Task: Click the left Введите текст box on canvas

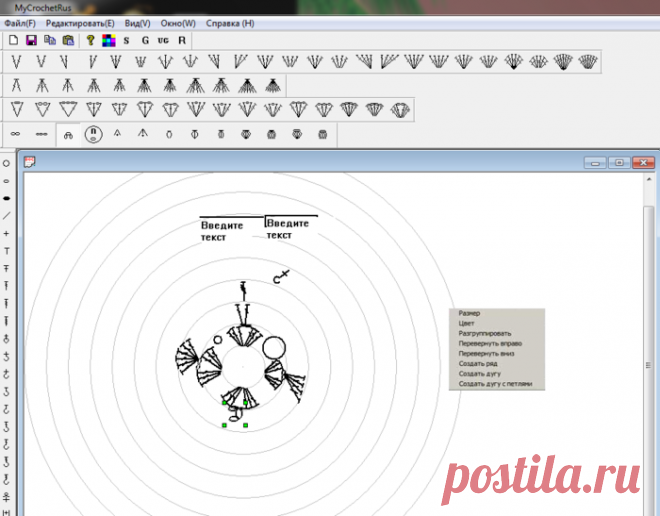Action: [x=222, y=231]
